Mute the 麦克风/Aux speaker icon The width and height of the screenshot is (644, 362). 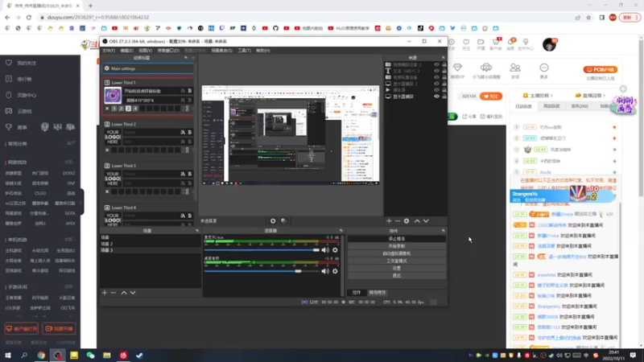[x=325, y=250]
